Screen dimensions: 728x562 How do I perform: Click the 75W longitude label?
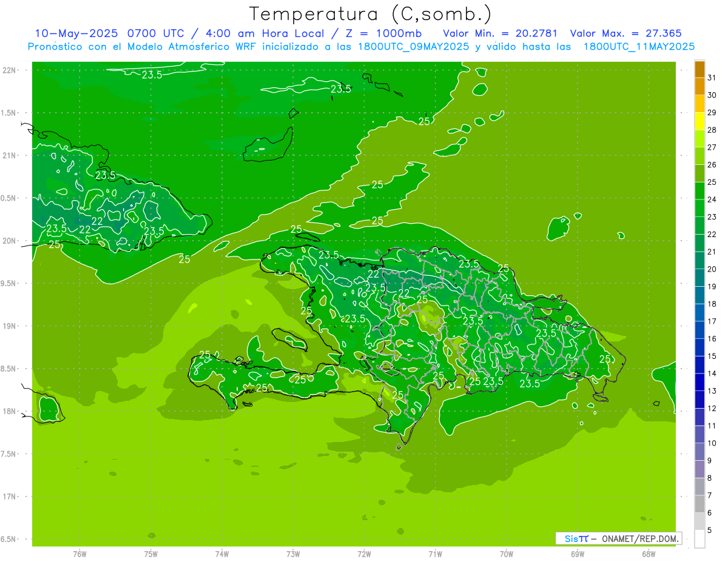pos(150,554)
